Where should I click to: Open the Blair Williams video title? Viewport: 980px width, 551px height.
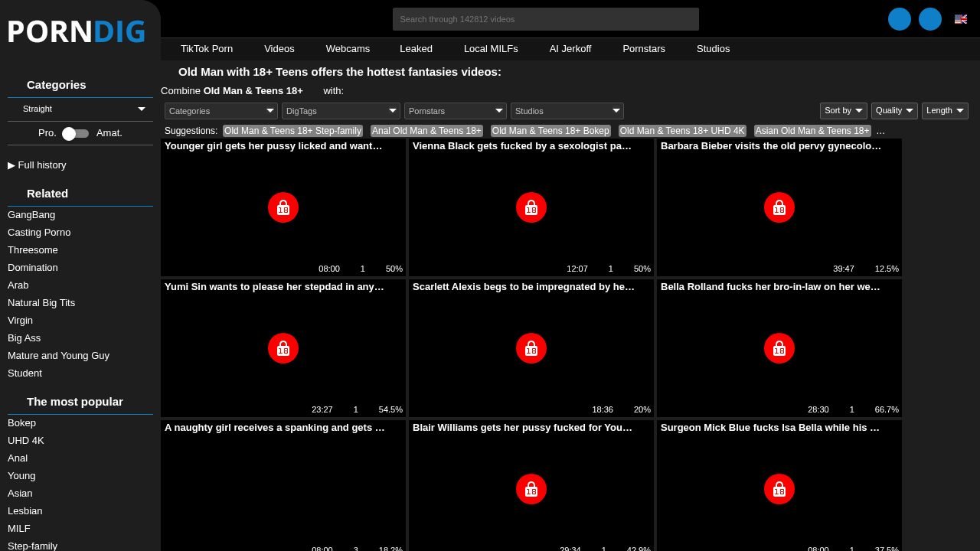pyautogui.click(x=523, y=428)
